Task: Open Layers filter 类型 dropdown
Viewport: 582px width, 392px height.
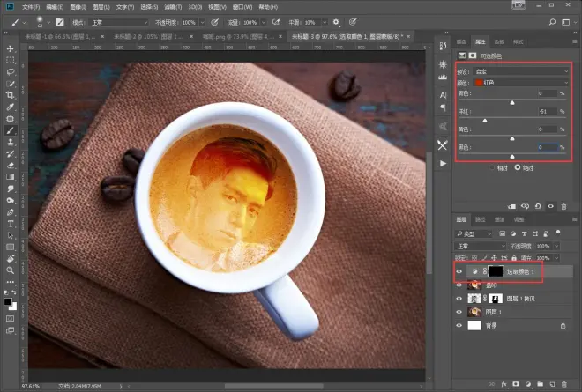Action: [474, 233]
